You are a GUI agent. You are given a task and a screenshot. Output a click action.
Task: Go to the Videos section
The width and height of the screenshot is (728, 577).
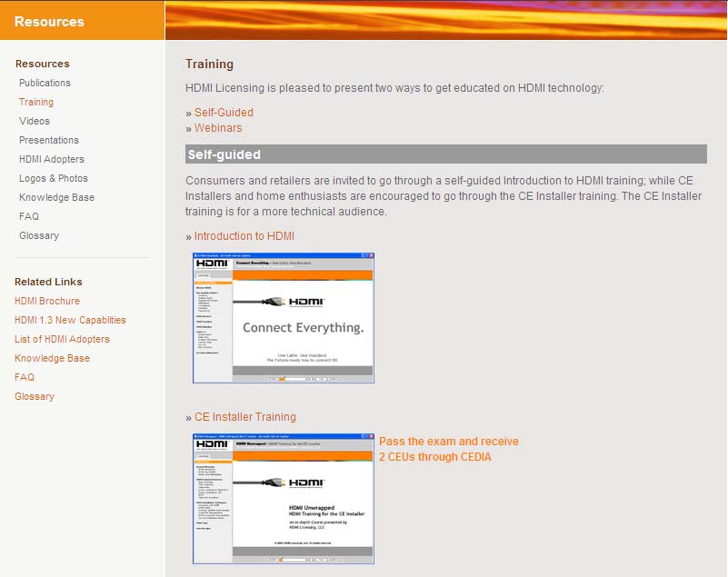[x=35, y=121]
